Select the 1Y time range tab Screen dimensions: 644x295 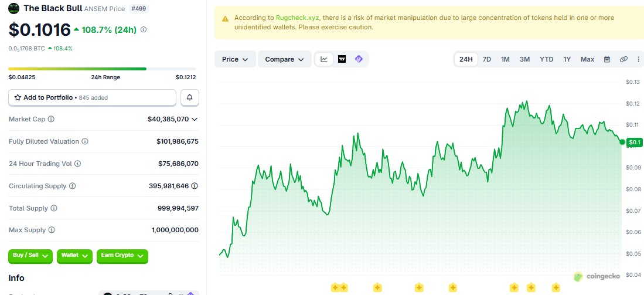[x=567, y=59]
